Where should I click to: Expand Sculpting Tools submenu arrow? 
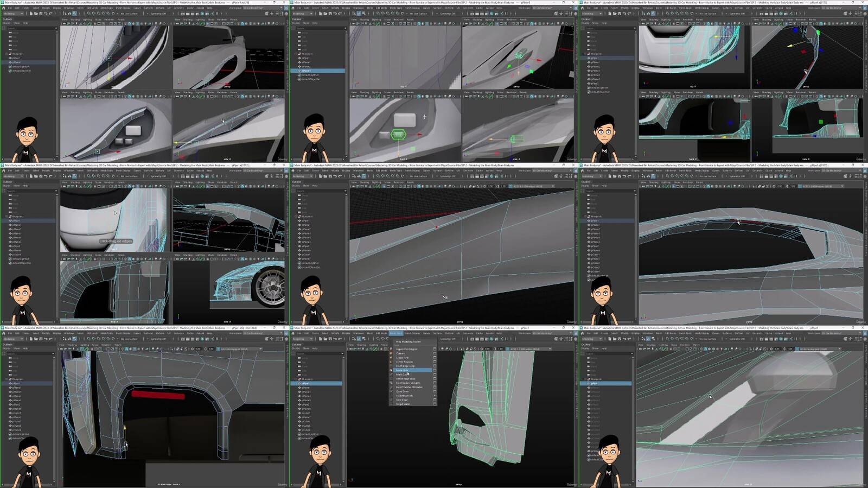pyautogui.click(x=435, y=396)
